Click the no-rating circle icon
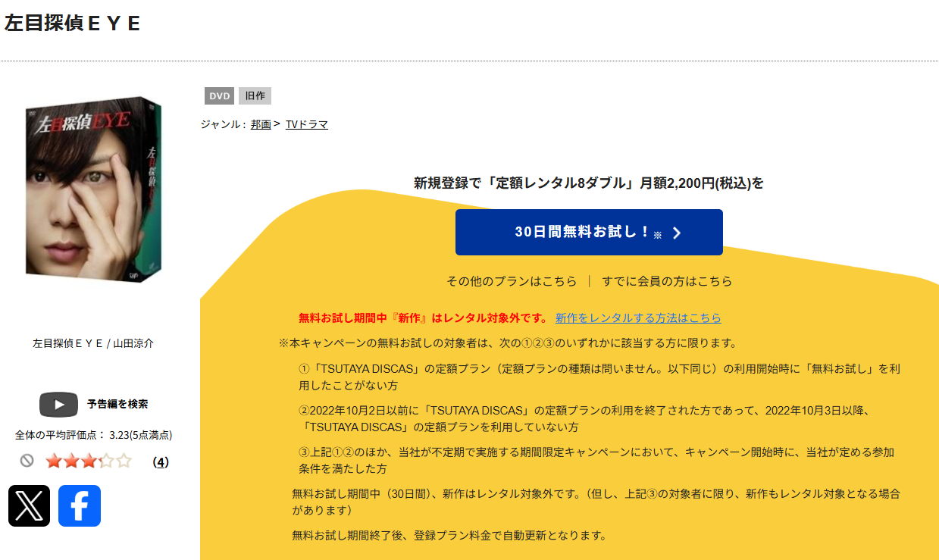The height and width of the screenshot is (560, 939). (27, 461)
